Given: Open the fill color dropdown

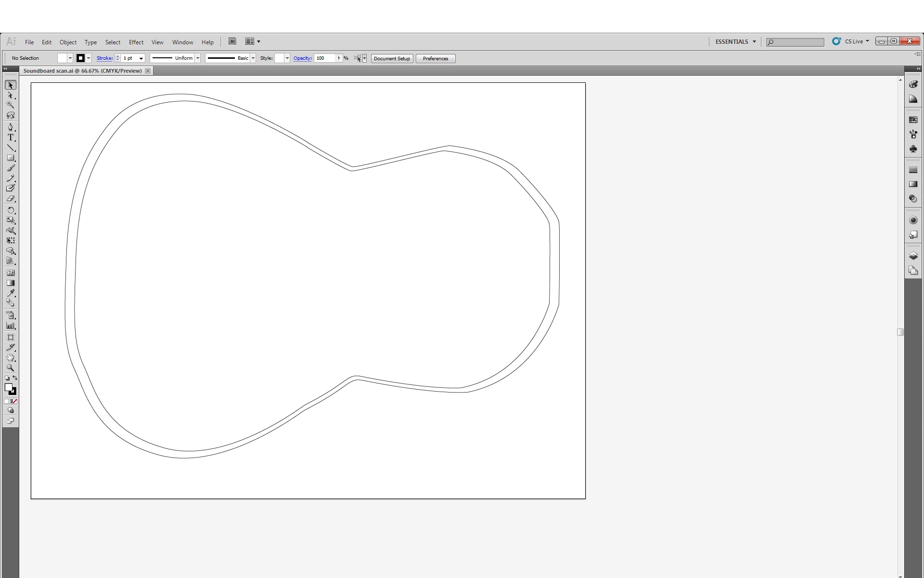Looking at the screenshot, I should click(x=70, y=58).
